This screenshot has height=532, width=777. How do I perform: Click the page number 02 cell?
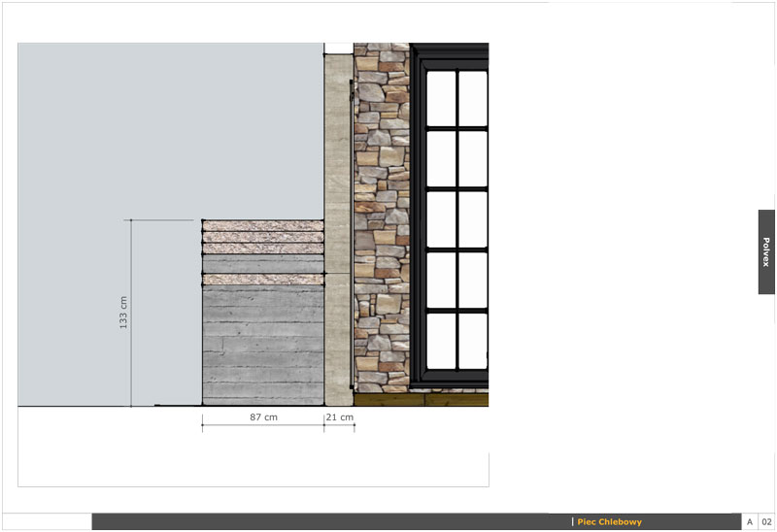pos(766,522)
